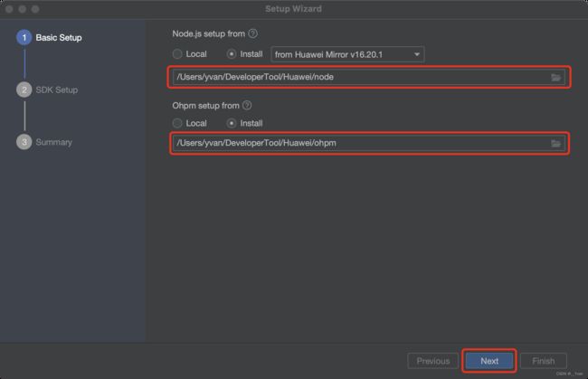Open the Node.js setup help icon
Image resolution: width=588 pixels, height=379 pixels.
click(253, 33)
